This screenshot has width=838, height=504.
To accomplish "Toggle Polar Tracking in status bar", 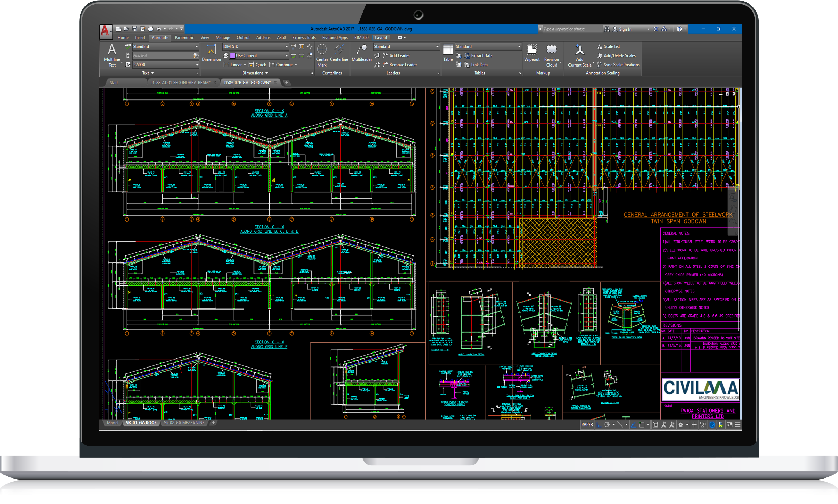I will pos(607,425).
